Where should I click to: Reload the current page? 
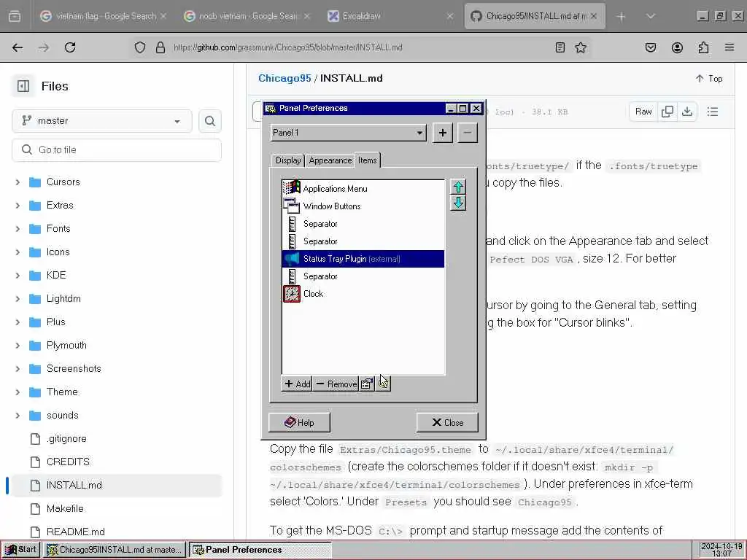(70, 47)
